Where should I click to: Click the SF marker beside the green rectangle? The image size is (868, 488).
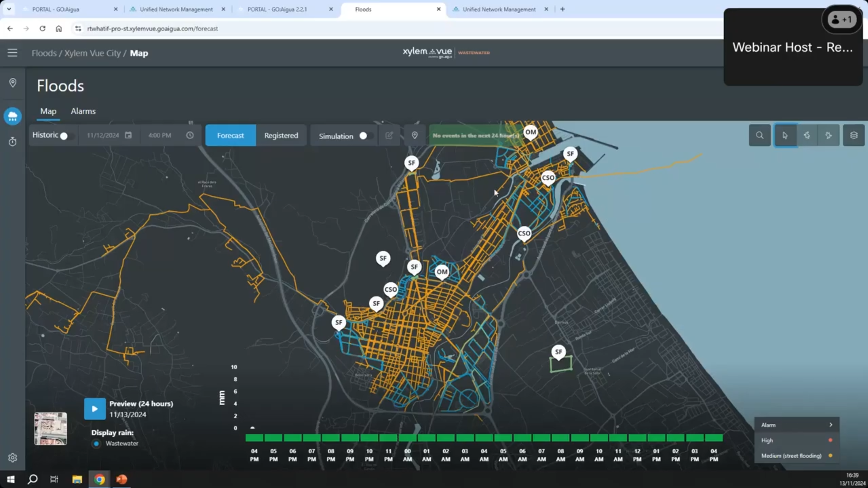point(559,352)
